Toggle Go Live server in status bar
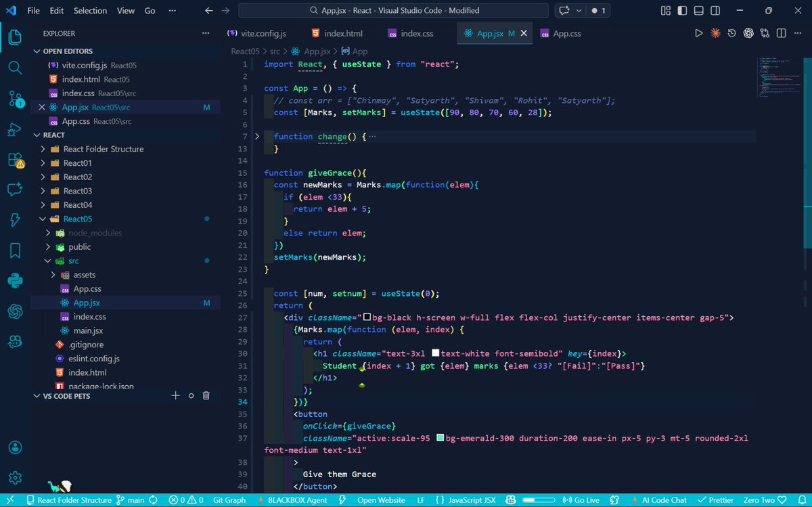 581,500
